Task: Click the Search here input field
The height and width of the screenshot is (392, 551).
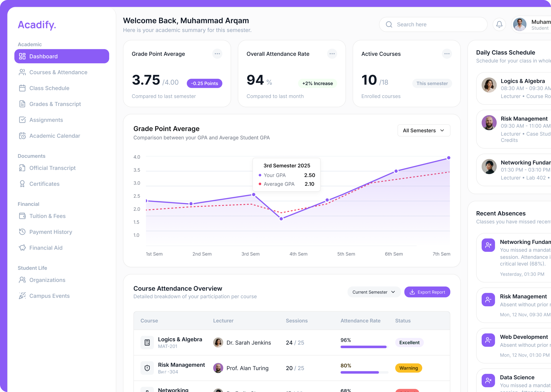Action: (433, 24)
